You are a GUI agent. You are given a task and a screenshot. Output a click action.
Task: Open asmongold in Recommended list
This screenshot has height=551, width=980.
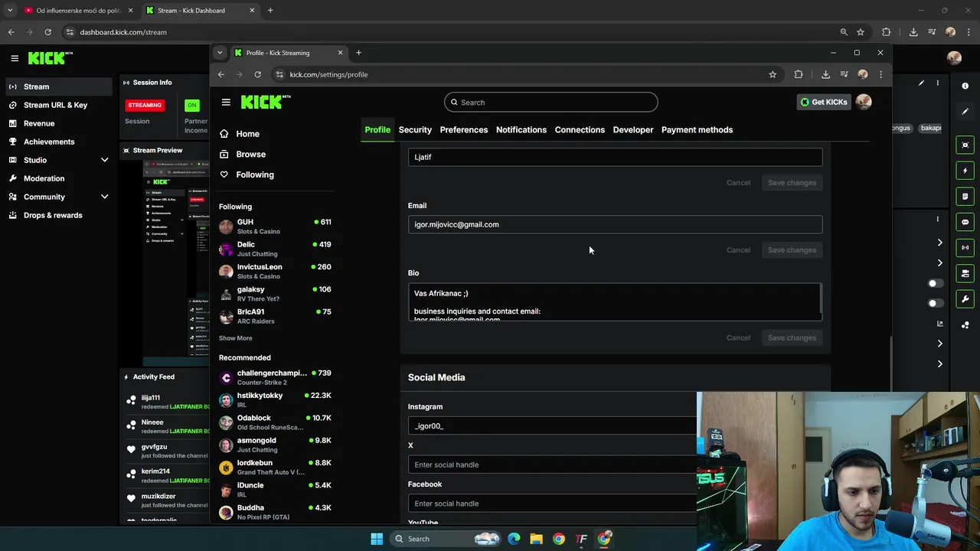tap(275, 445)
